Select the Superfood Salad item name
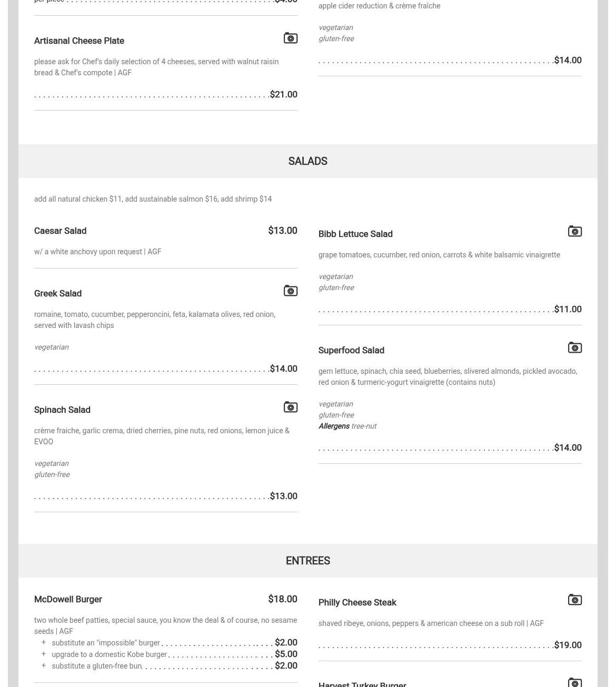This screenshot has width=616, height=687. point(351,351)
